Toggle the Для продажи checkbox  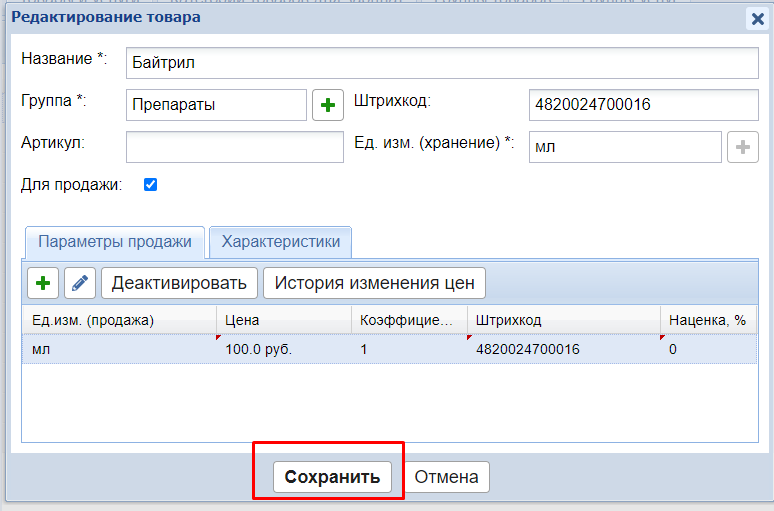[151, 184]
